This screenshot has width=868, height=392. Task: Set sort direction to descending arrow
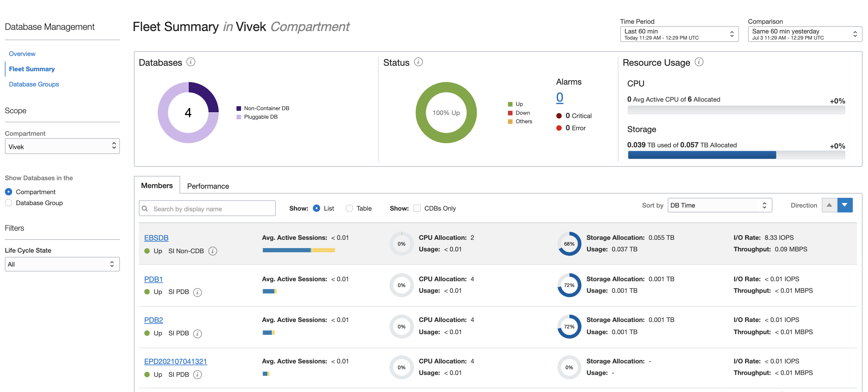844,205
